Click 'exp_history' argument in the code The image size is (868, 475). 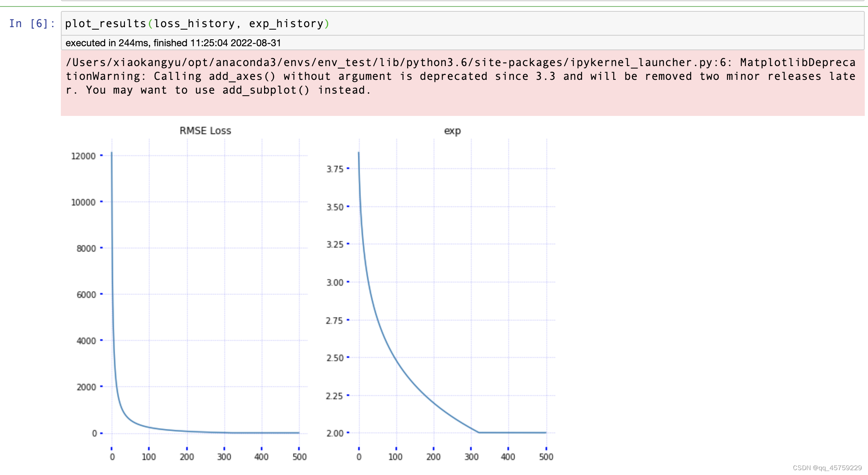[x=286, y=24]
